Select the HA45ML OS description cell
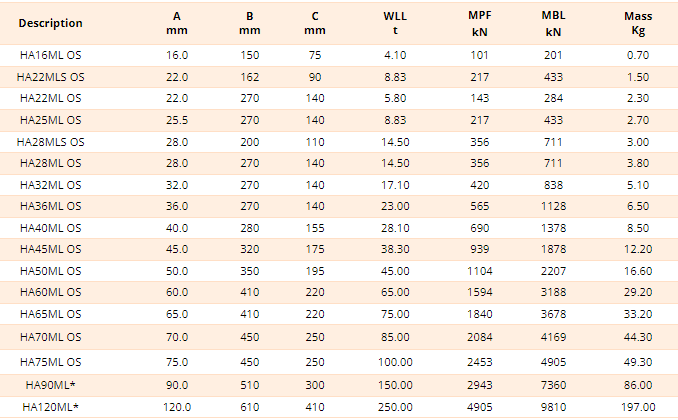 [51, 248]
